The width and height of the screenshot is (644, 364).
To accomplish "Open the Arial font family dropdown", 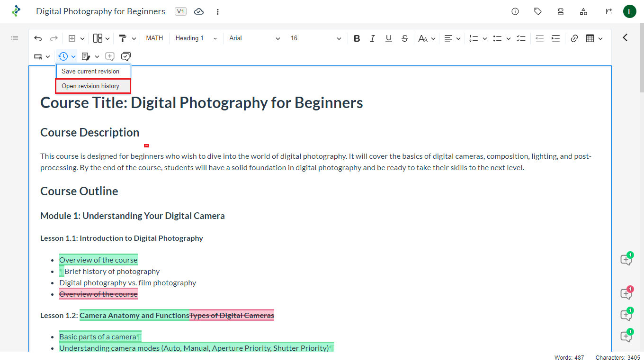I will [x=254, y=38].
